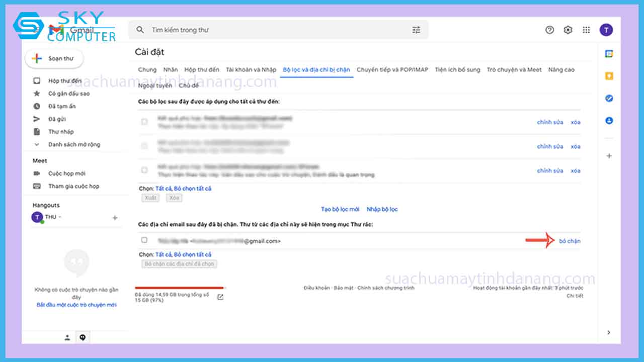This screenshot has height=362, width=644.
Task: Open Settings gear icon
Action: tap(568, 30)
